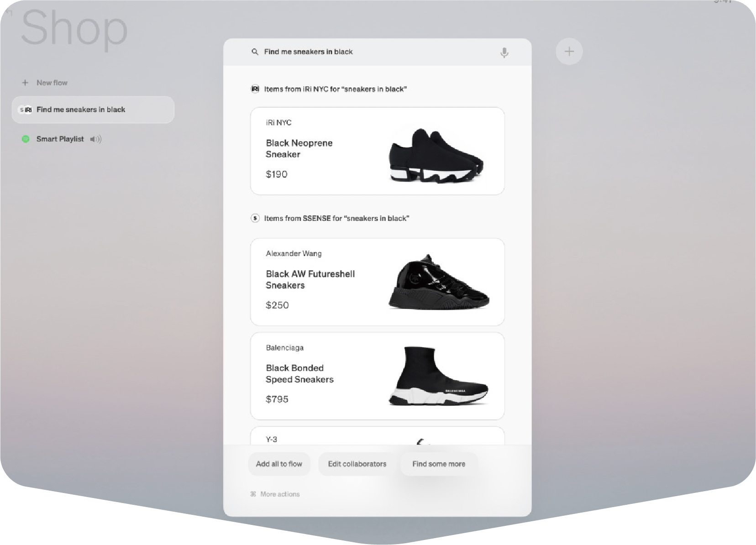Click the speaker volume icon on Smart Playlist
This screenshot has height=545, width=756.
96,139
